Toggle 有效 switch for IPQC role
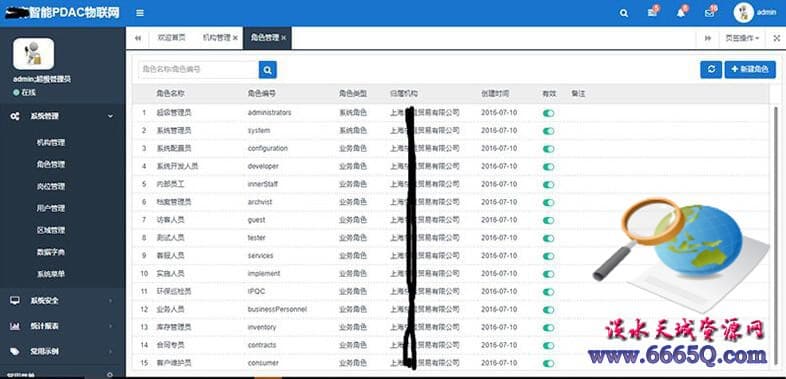Screen dimensions: 786x379 [548, 292]
